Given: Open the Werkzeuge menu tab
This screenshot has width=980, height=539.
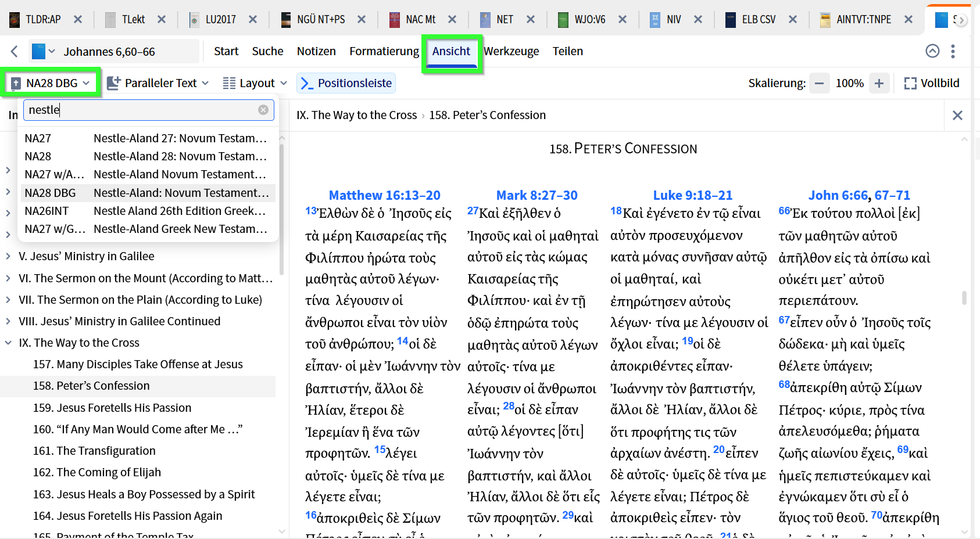Looking at the screenshot, I should [512, 51].
